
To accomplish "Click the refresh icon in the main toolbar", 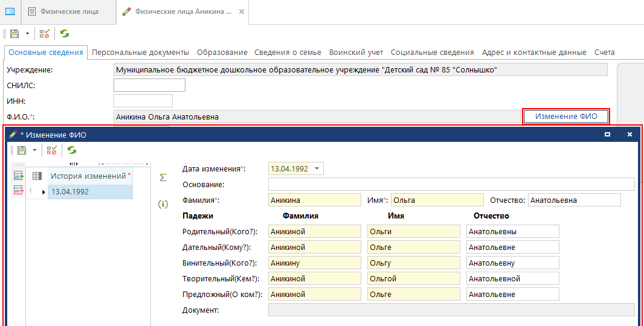I will click(65, 34).
